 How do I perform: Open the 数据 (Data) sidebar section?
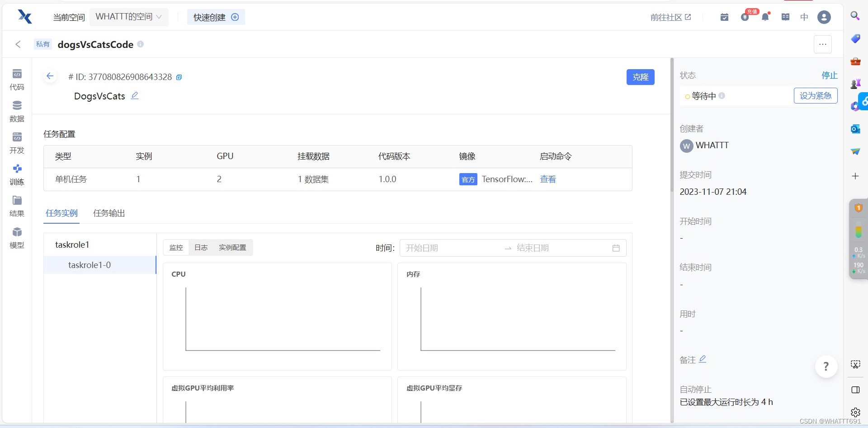click(x=17, y=112)
